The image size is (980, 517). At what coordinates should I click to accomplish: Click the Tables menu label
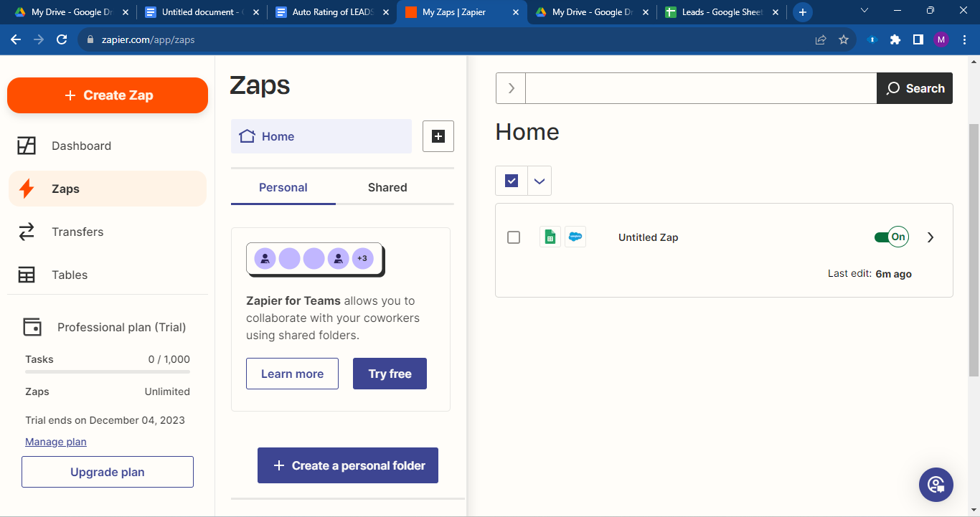point(70,275)
